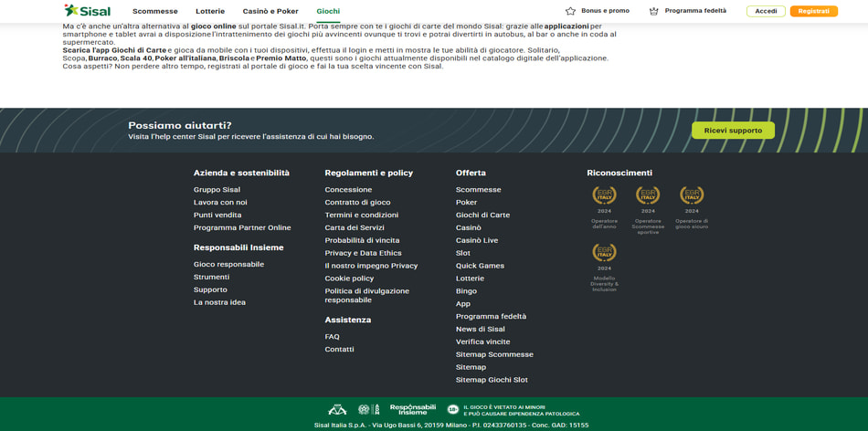The width and height of the screenshot is (868, 431).
Task: Open the Lavora con noi link
Action: (220, 203)
